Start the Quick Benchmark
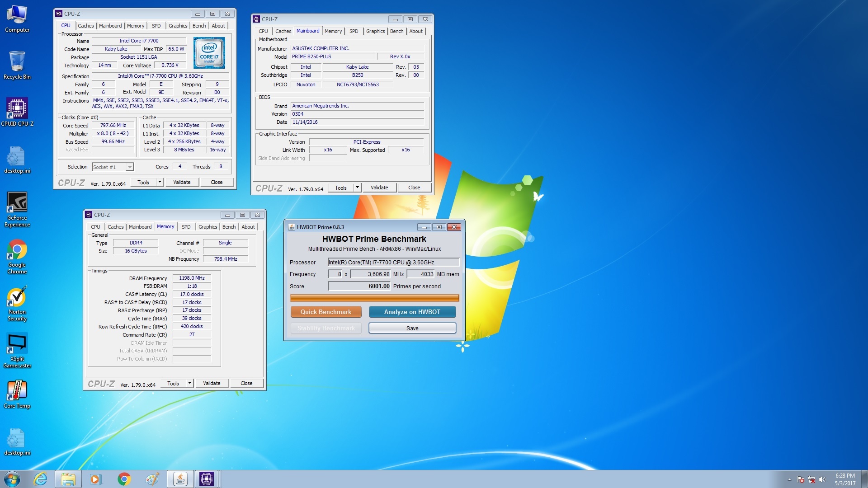This screenshot has width=868, height=488. (x=325, y=312)
